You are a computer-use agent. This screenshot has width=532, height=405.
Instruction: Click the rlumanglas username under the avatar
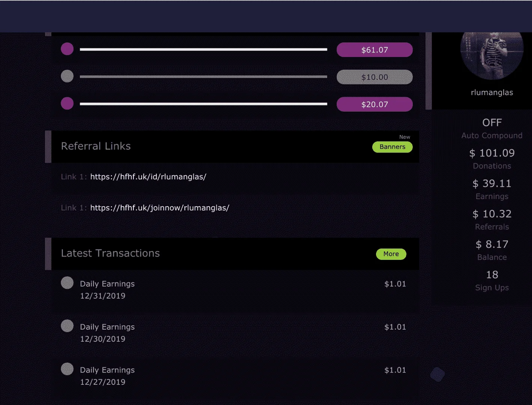(492, 93)
